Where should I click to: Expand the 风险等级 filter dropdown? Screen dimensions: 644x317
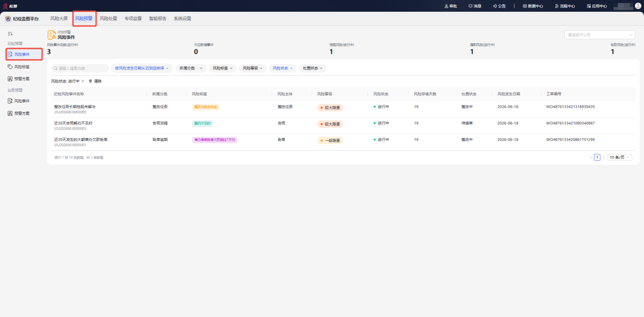(252, 68)
